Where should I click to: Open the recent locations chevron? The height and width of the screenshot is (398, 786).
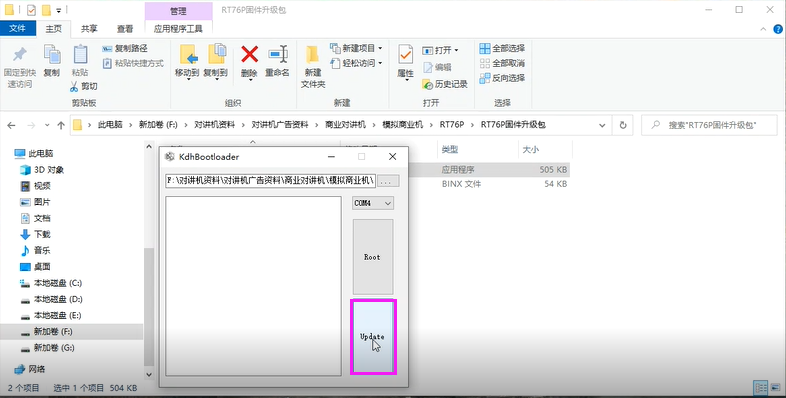[x=47, y=125]
